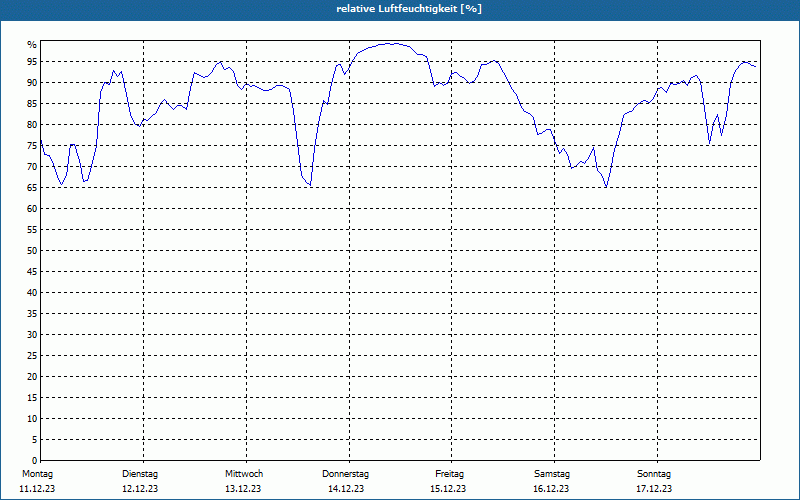Viewport: 800px width, 500px height.
Task: Click the date '14.12.23'
Action: pos(346,489)
